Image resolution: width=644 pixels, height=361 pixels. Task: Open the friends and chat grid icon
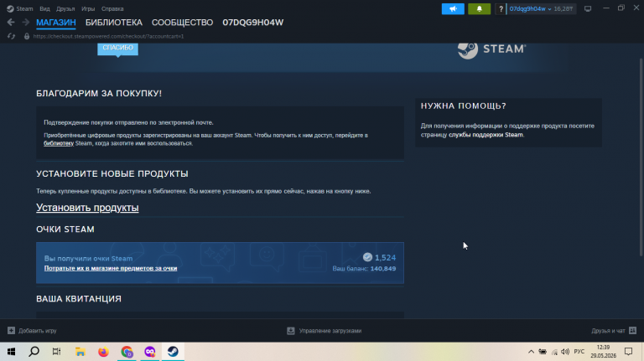pyautogui.click(x=632, y=330)
